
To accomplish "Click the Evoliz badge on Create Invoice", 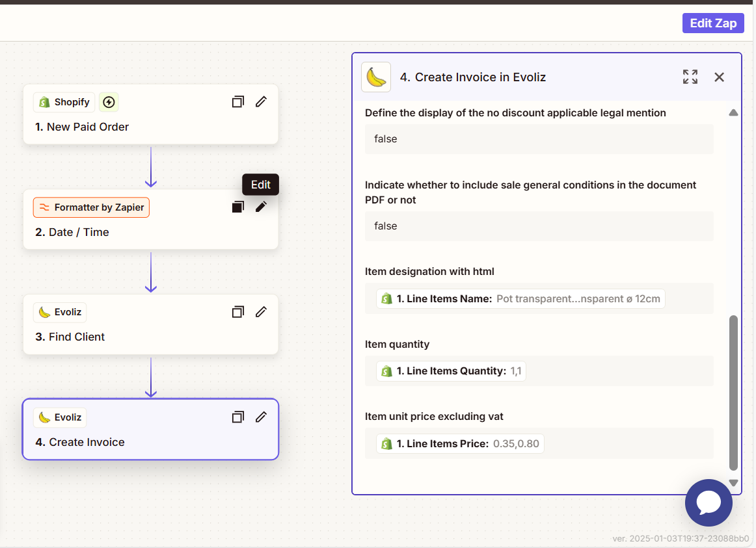I will click(x=60, y=417).
